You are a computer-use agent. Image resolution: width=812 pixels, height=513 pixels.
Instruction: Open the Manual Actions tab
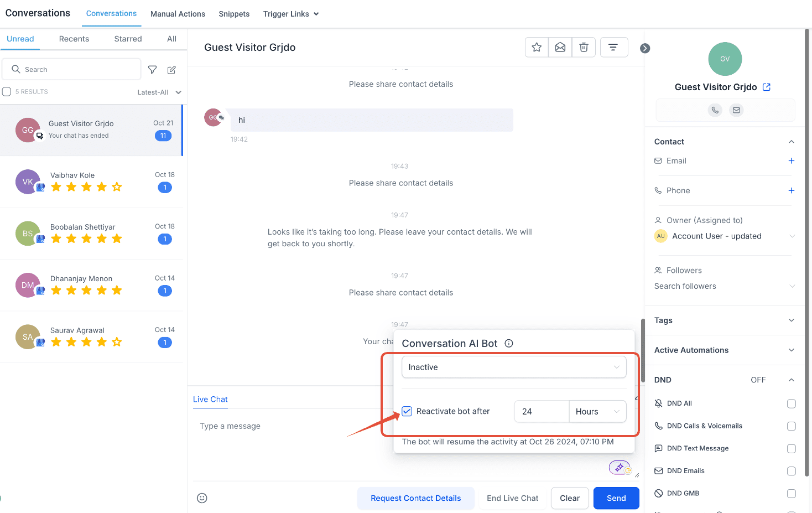click(178, 14)
